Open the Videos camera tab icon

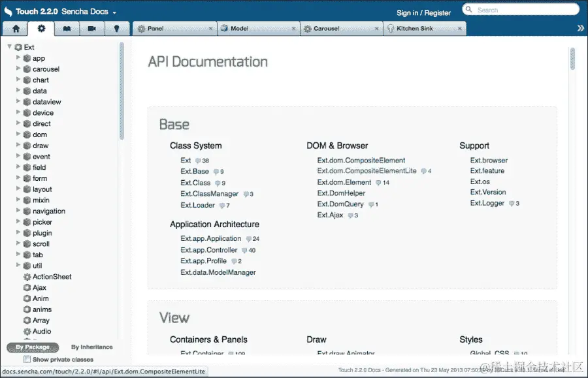92,29
